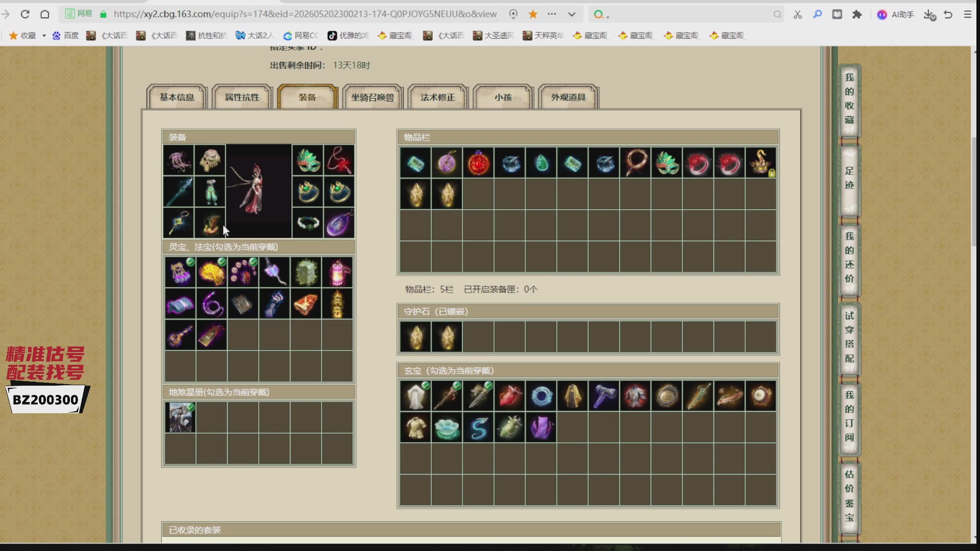
Task: Click the golden hamsa hand inventory item
Action: pos(761,163)
